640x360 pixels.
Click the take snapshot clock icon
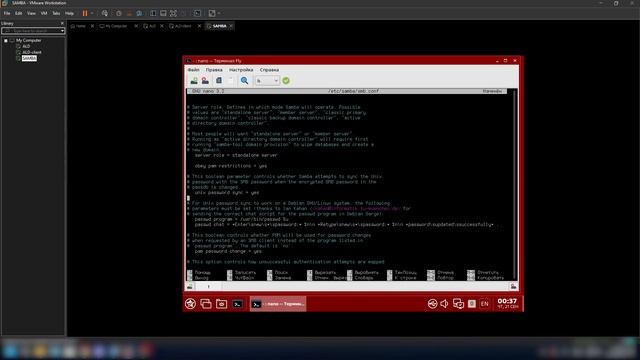[119, 13]
